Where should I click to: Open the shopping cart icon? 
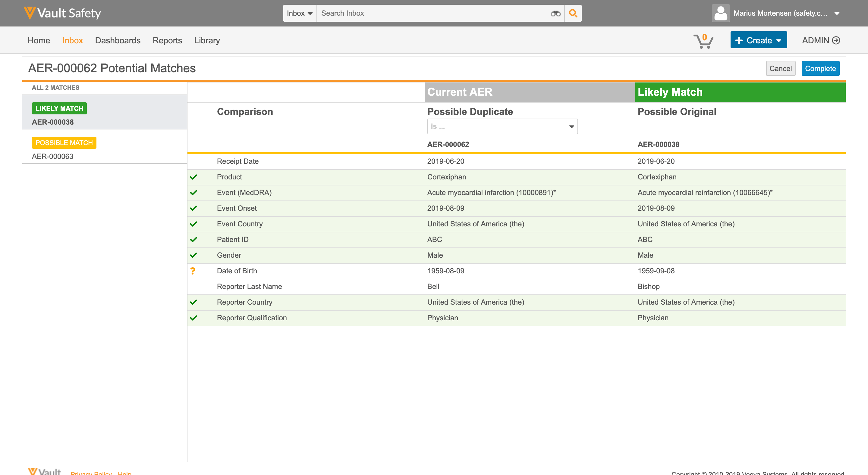[703, 41]
